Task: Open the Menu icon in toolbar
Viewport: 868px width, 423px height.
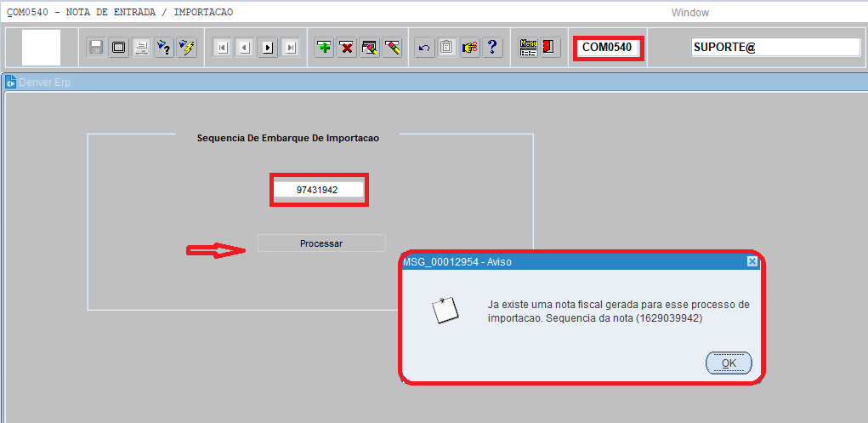Action: pos(528,48)
